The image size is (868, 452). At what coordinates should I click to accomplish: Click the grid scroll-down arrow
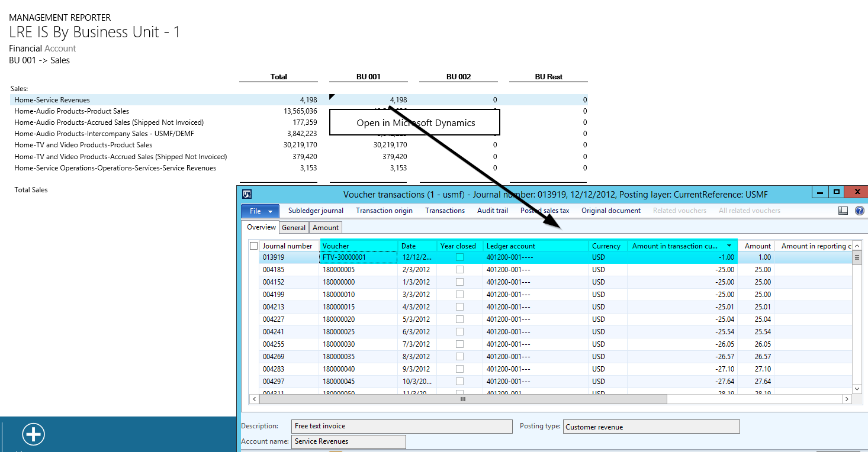tap(857, 389)
